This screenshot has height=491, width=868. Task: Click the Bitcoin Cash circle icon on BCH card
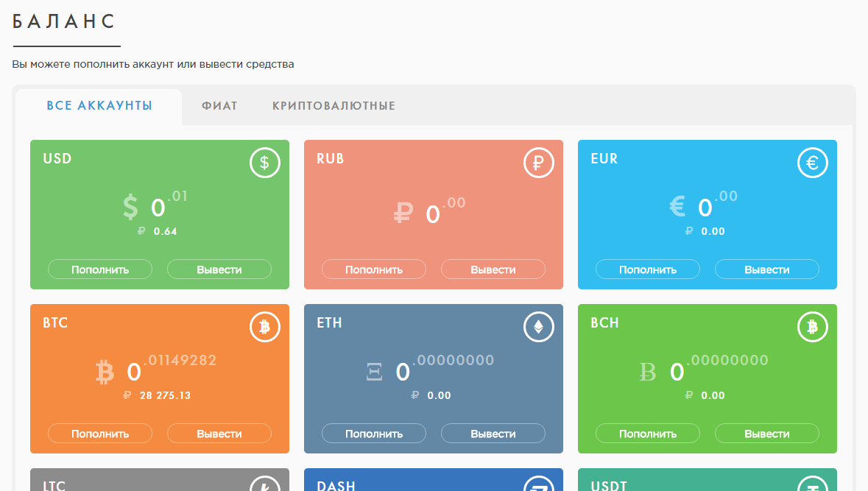click(x=813, y=327)
